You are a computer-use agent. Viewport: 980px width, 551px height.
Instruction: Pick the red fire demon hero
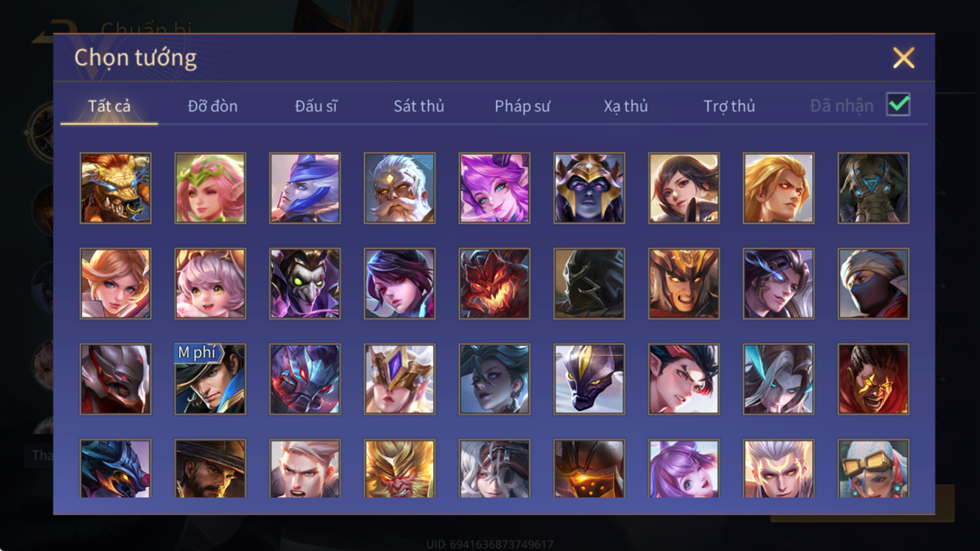494,283
